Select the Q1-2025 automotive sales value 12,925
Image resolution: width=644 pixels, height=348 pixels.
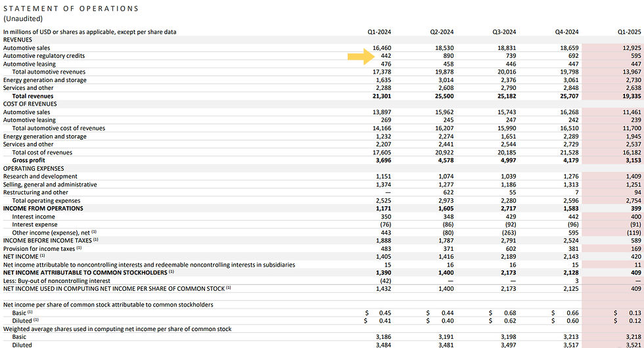point(632,48)
